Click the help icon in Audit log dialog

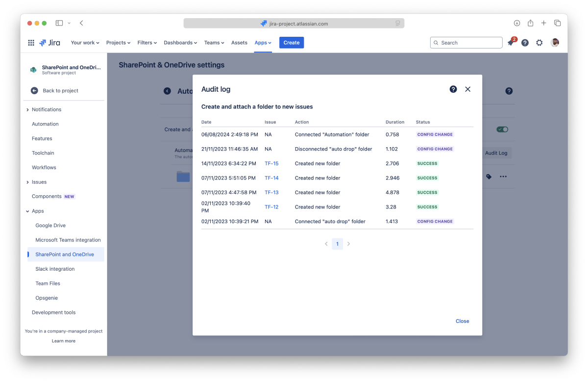click(x=453, y=89)
